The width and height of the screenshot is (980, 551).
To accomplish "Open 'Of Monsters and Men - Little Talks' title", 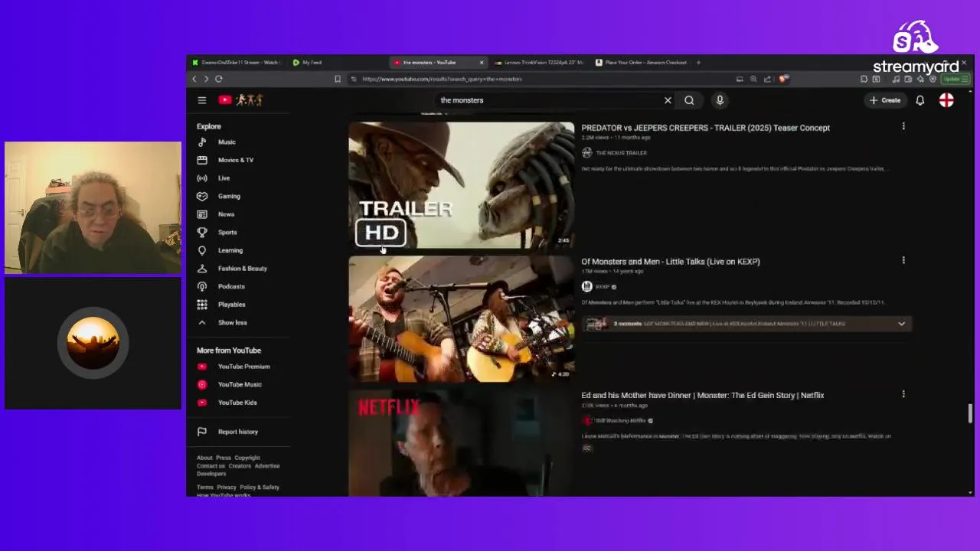I will 671,262.
